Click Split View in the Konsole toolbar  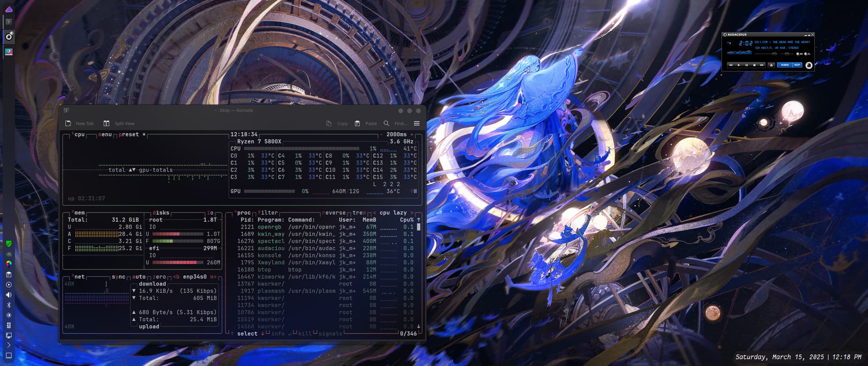click(x=119, y=123)
